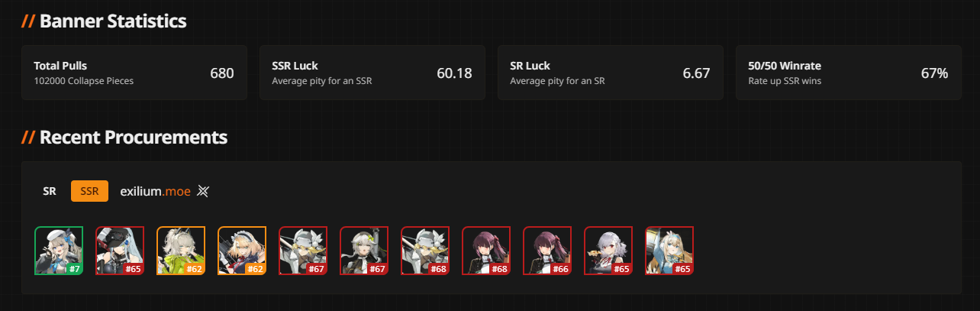Open the grey-haired character portrait marked #67
The width and height of the screenshot is (980, 311).
click(x=364, y=251)
